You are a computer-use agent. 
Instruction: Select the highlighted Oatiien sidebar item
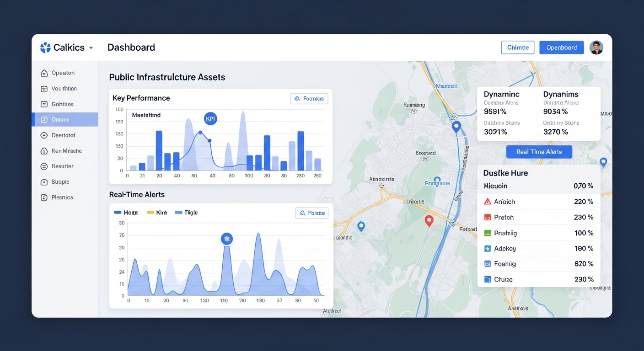point(64,120)
